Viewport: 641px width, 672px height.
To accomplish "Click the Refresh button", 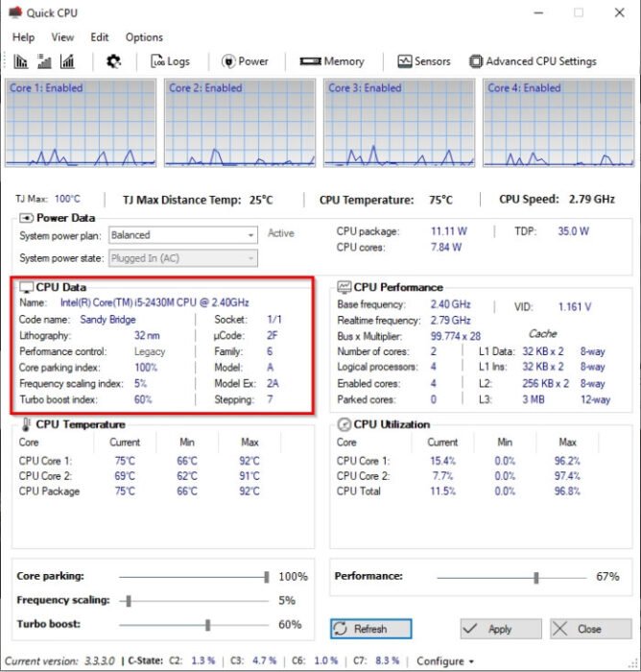I will (x=371, y=629).
